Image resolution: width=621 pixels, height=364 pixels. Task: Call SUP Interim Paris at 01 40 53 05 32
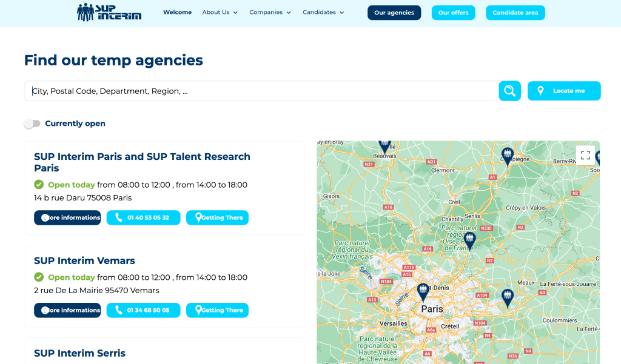(x=143, y=217)
